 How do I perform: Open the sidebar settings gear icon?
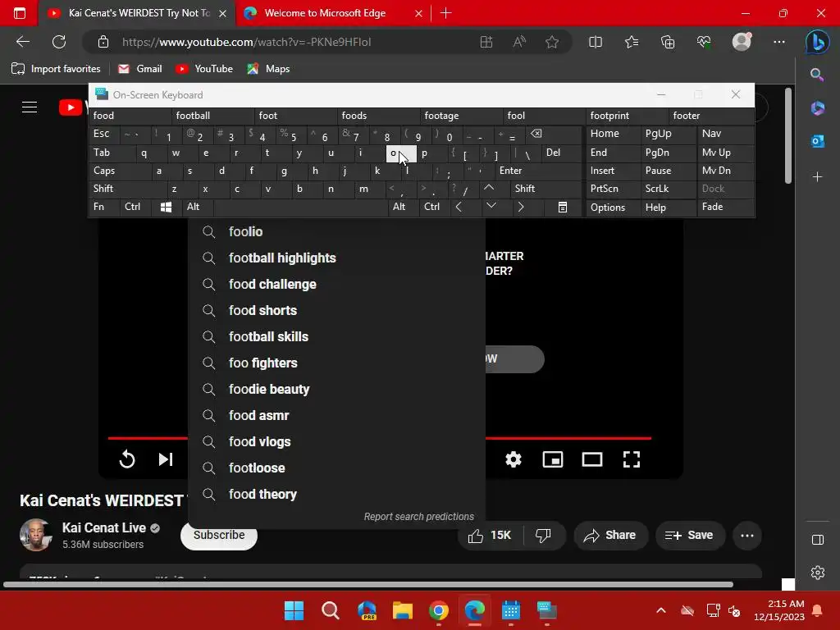coord(818,573)
